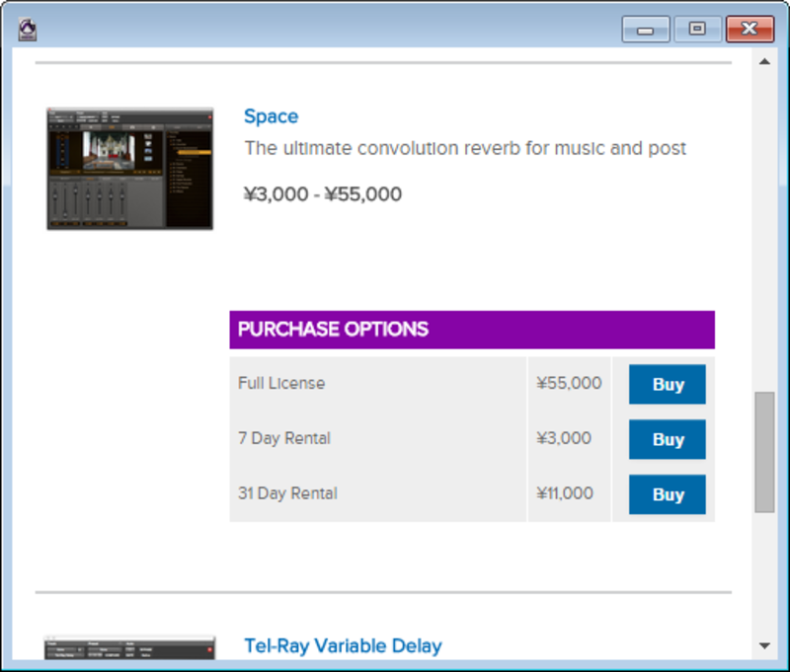Click the vertical scrollbar thumb
The width and height of the screenshot is (790, 672).
pos(764,452)
